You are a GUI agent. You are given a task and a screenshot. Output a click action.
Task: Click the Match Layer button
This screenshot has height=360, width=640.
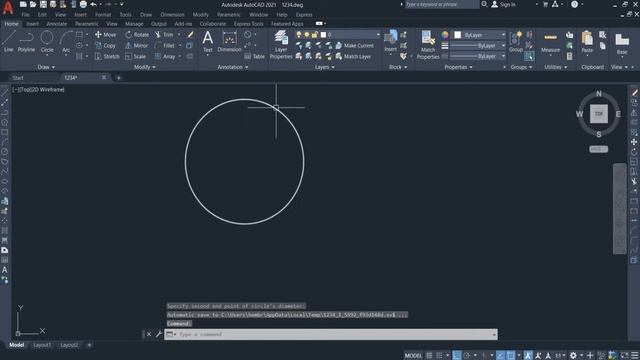[x=353, y=56]
